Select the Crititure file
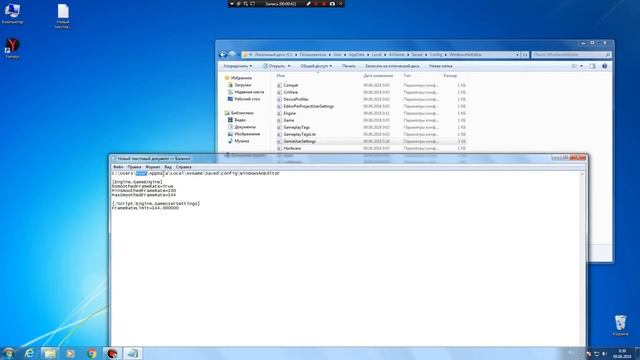Screen dimensions: 640x360 291,92
